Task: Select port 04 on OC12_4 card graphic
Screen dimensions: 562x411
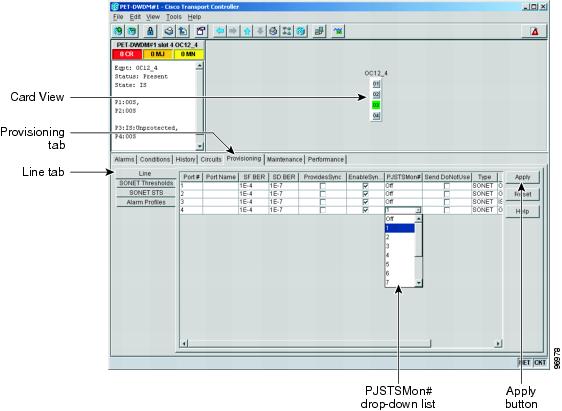Action: pyautogui.click(x=376, y=115)
